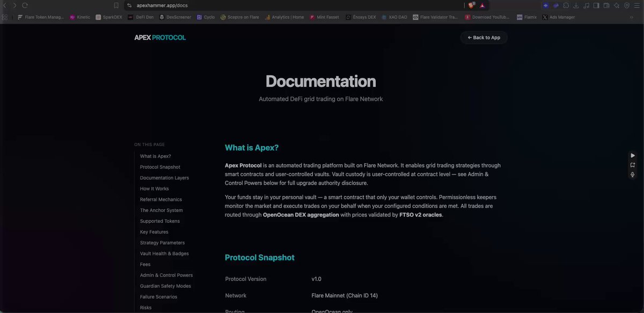Image resolution: width=644 pixels, height=313 pixels.
Task: Open the Download YouTube bookmark
Action: [487, 17]
